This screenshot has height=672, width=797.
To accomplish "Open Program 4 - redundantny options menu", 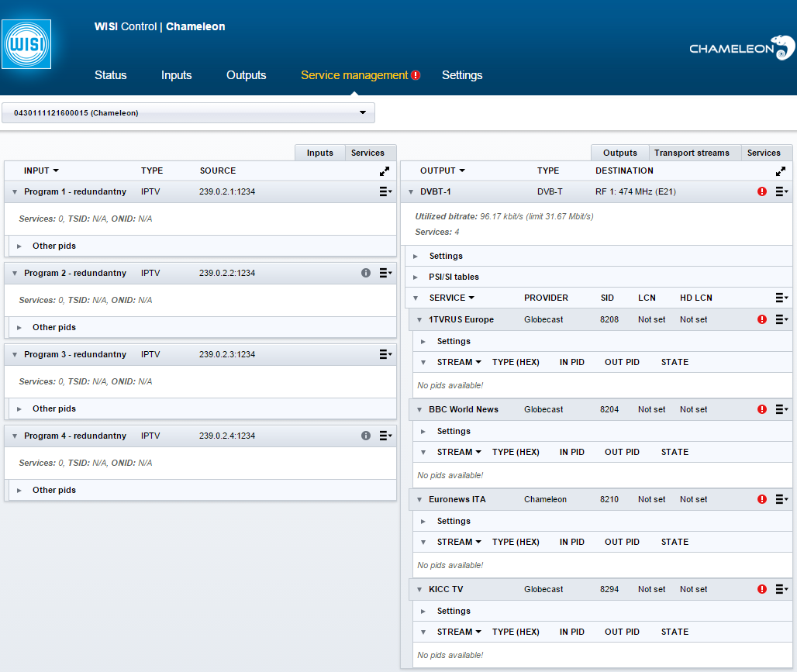I will click(386, 436).
